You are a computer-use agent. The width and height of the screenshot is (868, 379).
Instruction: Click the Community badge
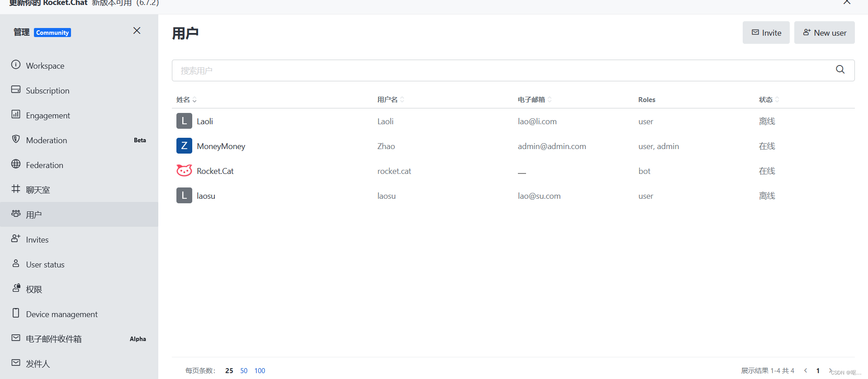pos(52,33)
